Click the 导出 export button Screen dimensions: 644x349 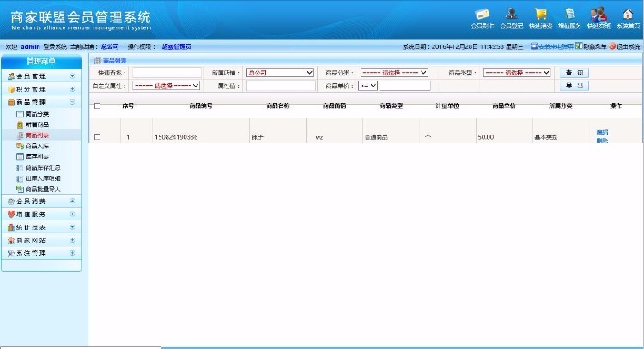point(574,86)
